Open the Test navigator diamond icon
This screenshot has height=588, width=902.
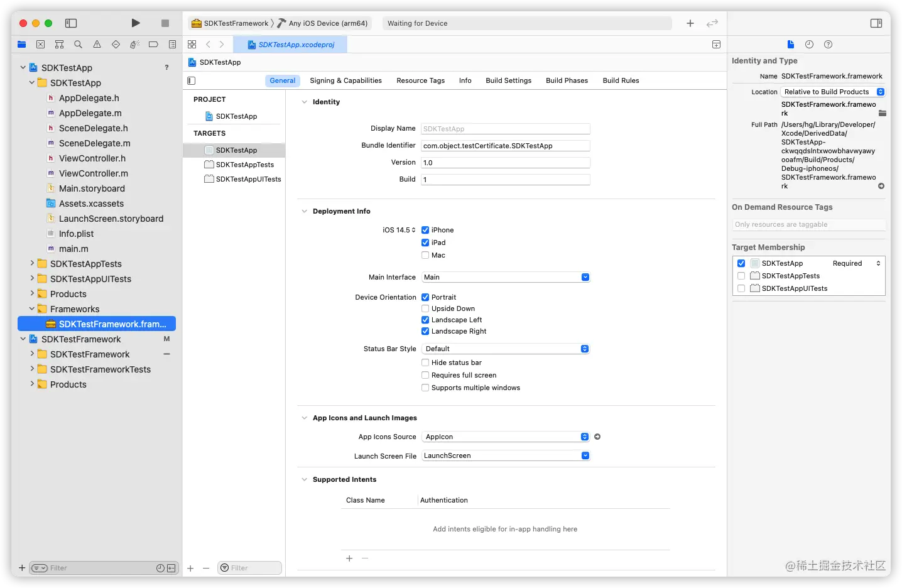(x=116, y=45)
